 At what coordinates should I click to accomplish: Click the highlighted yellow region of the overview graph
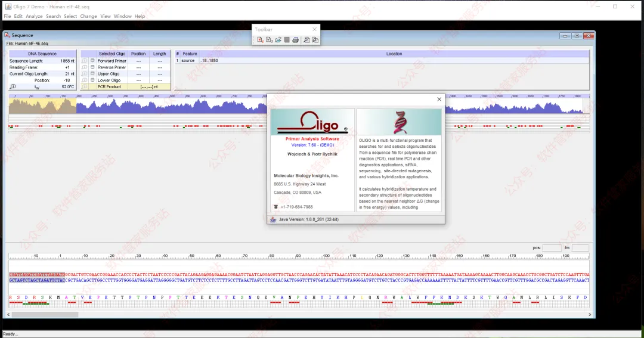pyautogui.click(x=43, y=106)
